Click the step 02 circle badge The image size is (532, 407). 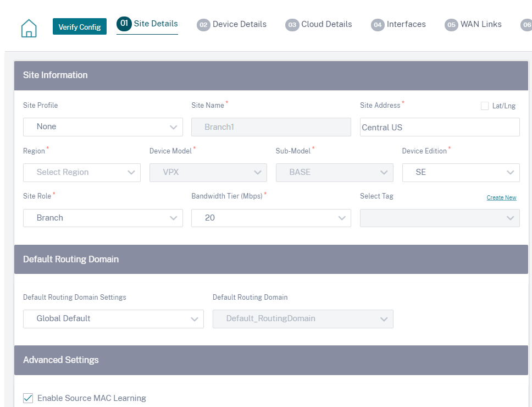click(x=203, y=25)
